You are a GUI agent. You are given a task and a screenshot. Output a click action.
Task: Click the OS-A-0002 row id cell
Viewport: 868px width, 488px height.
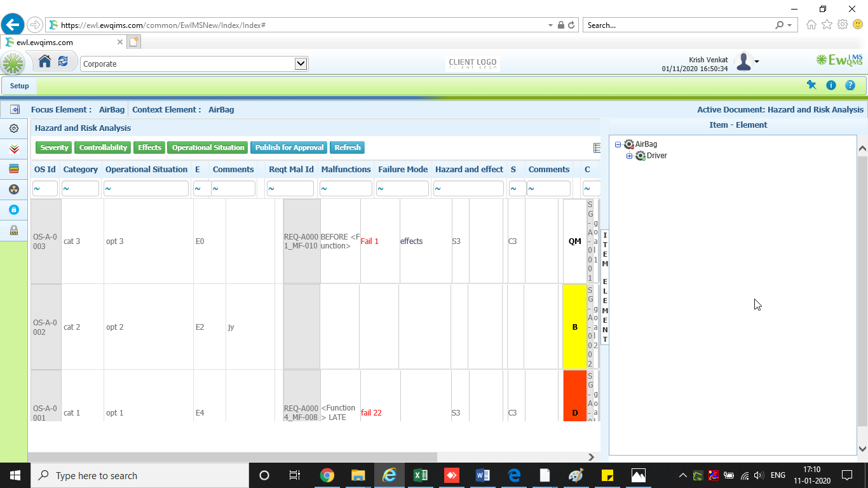[46, 327]
